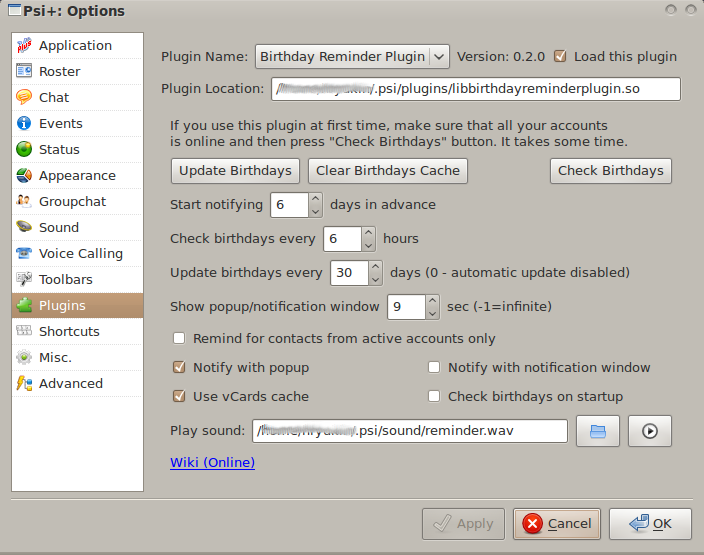Decrease the update birthdays days value
This screenshot has height=555, width=704.
pyautogui.click(x=375, y=278)
